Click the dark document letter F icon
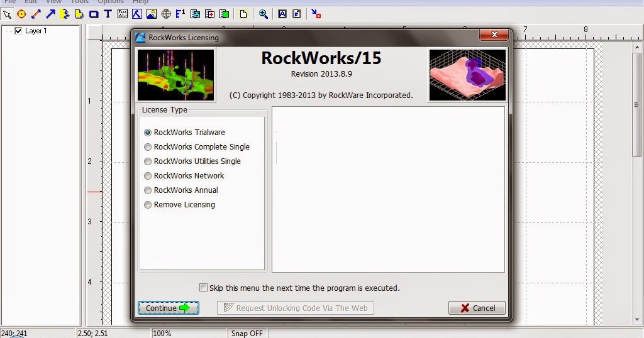Screen dimensions: 644x338 pyautogui.click(x=297, y=14)
